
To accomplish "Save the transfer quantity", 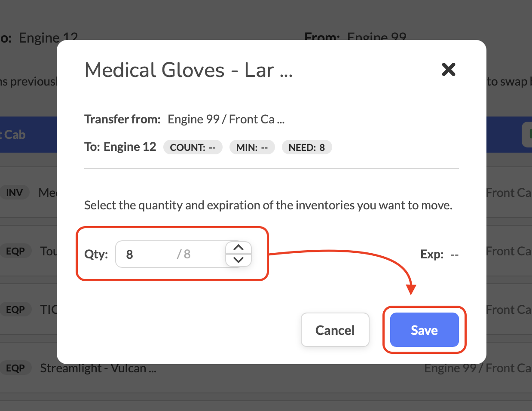I will (424, 330).
